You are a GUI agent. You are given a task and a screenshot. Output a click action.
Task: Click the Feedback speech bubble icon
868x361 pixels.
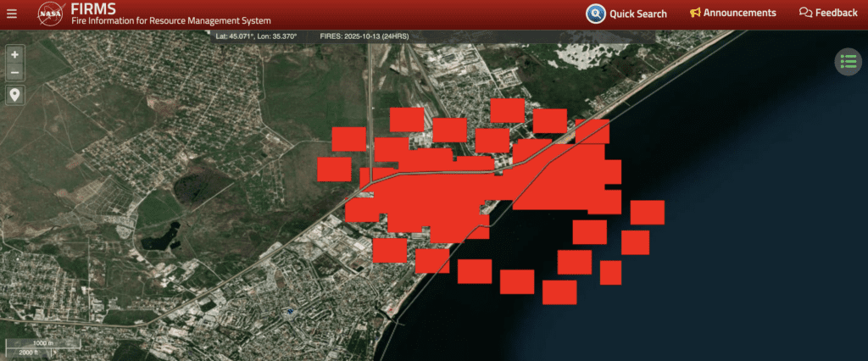pyautogui.click(x=805, y=13)
